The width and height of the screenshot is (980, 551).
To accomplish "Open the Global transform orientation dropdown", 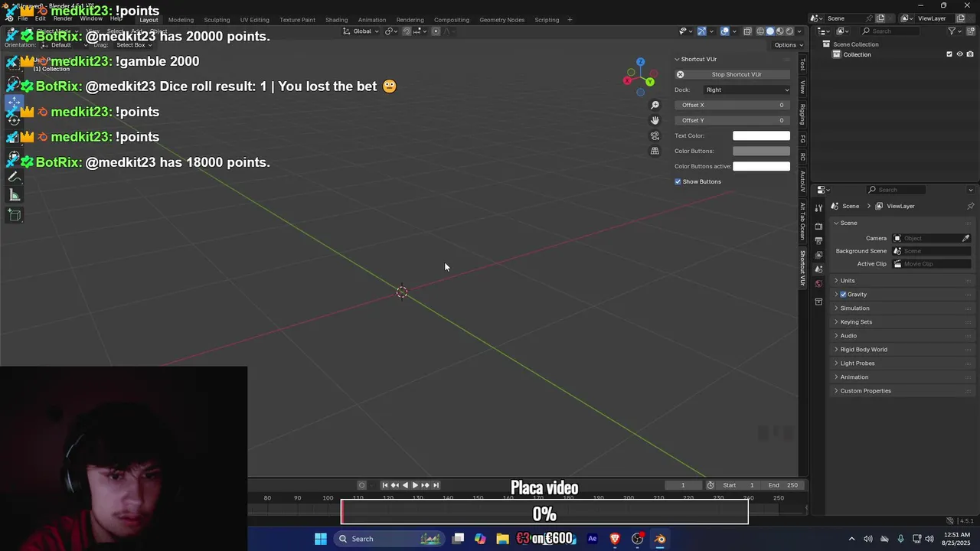I will pyautogui.click(x=361, y=31).
